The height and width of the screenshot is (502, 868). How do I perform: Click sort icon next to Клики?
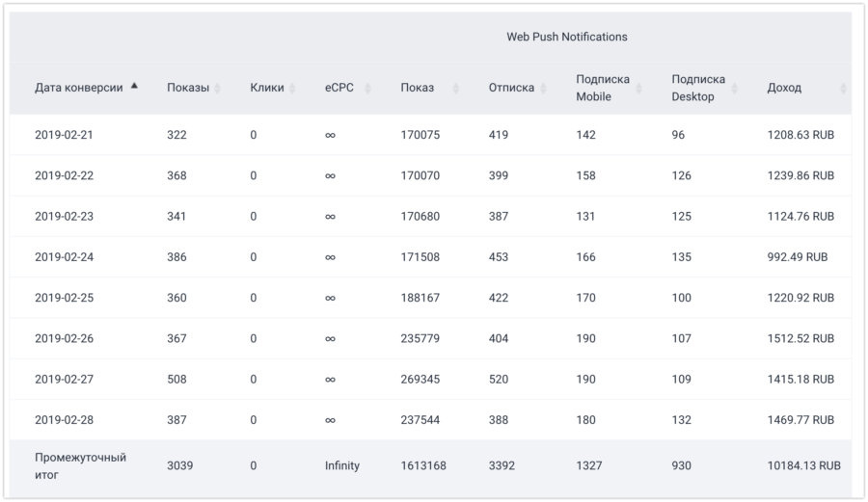(292, 88)
